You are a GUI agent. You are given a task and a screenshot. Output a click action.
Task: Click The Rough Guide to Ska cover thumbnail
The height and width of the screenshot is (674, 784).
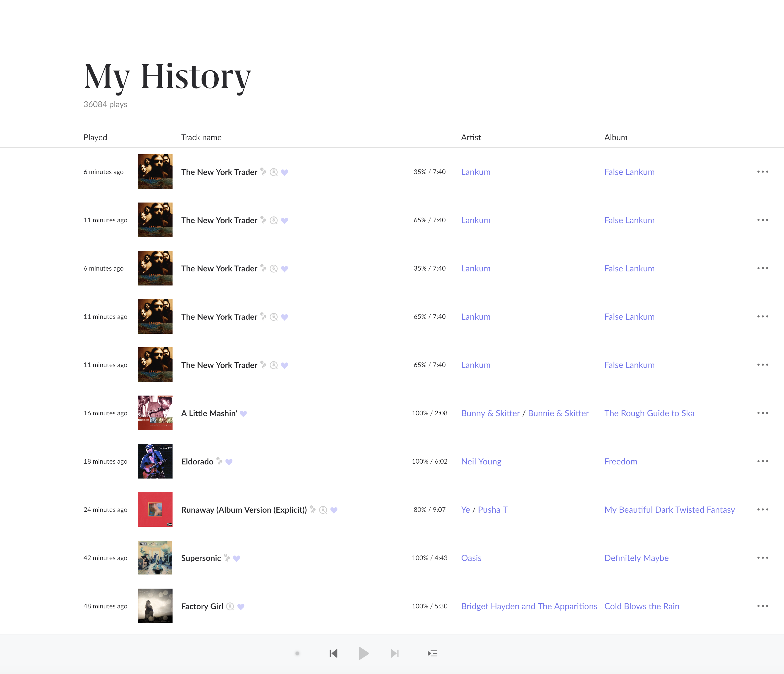(155, 413)
